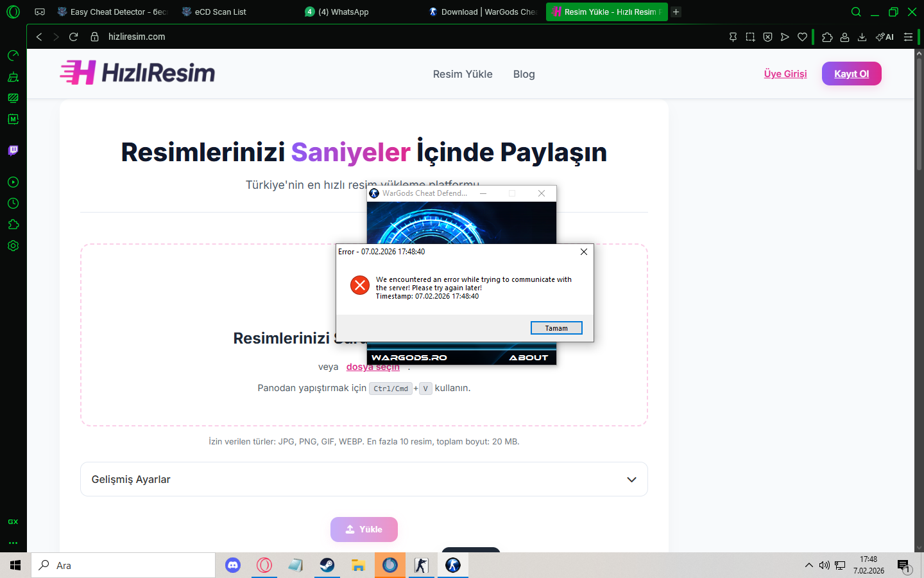
Task: Open Discord from the taskbar
Action: point(233,565)
